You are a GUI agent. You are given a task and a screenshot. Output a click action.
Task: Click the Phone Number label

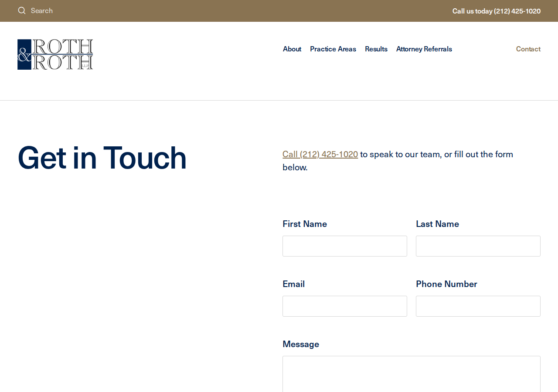click(x=446, y=284)
